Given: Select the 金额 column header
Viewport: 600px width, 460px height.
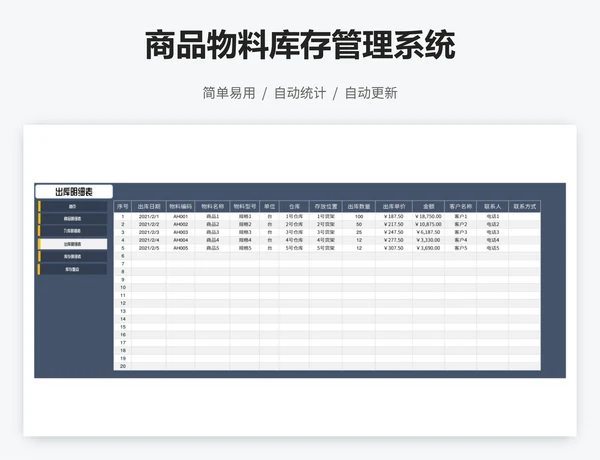Looking at the screenshot, I should point(429,207).
